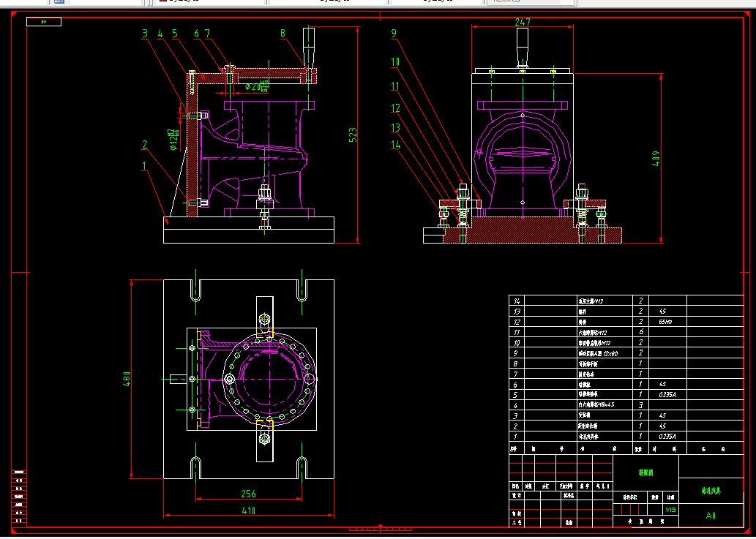Select balloon number 14 in right view
756x539 pixels.
[395, 145]
